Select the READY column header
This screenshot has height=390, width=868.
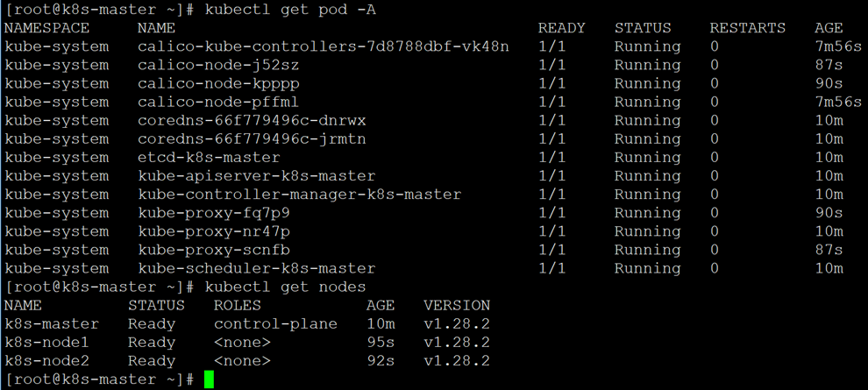561,28
